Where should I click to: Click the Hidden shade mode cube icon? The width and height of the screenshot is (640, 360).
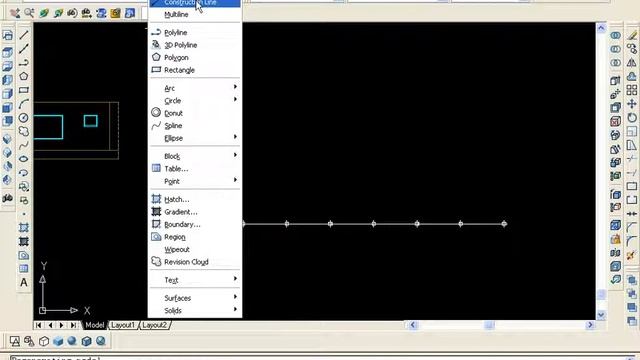tap(44, 341)
